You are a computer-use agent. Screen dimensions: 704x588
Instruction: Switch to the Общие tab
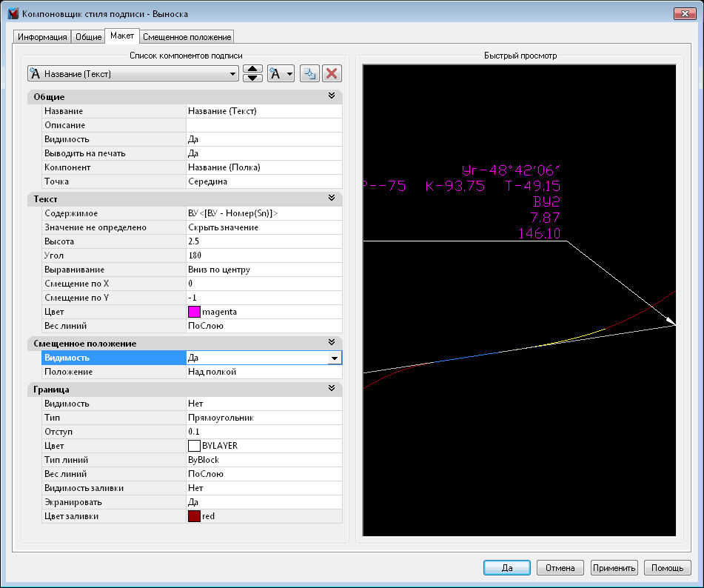tap(89, 37)
